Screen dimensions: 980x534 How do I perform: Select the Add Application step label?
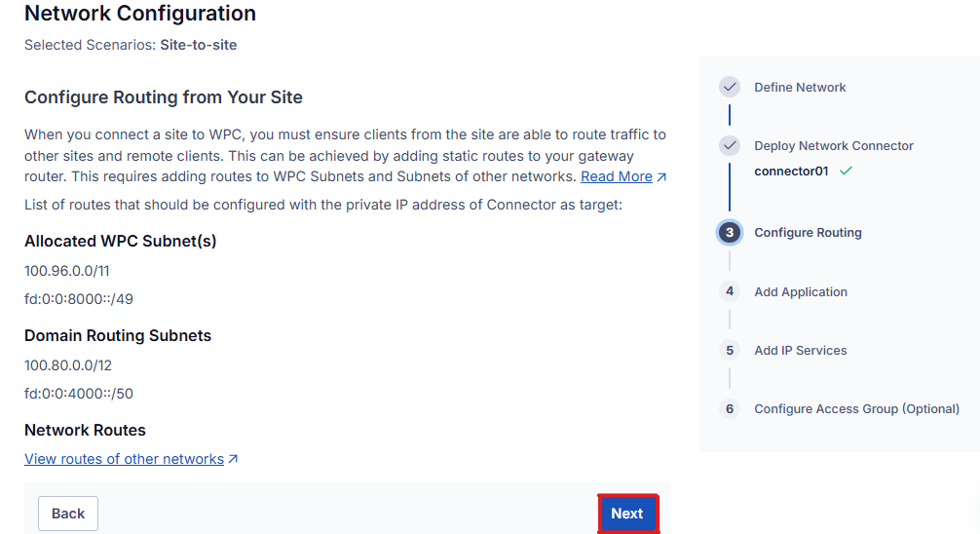click(x=801, y=292)
